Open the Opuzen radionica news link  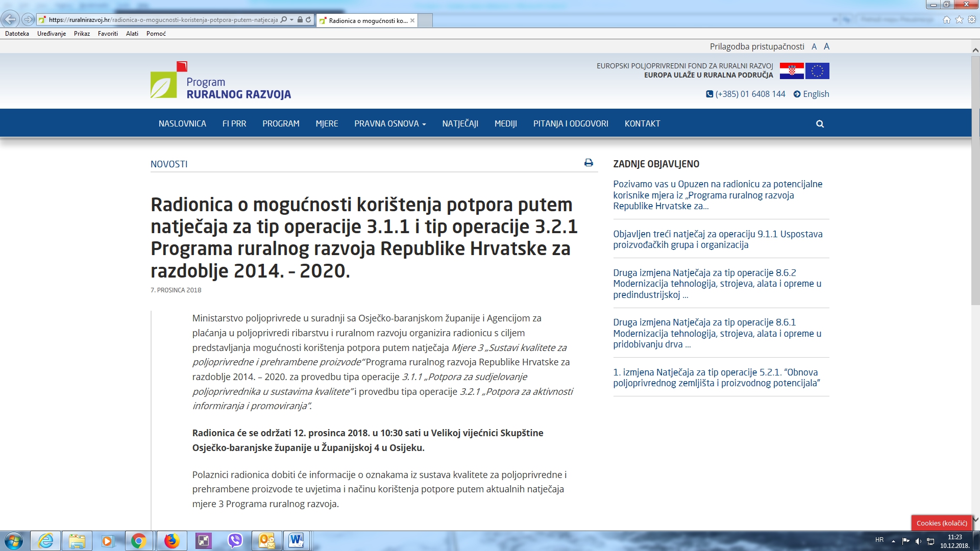click(x=718, y=195)
